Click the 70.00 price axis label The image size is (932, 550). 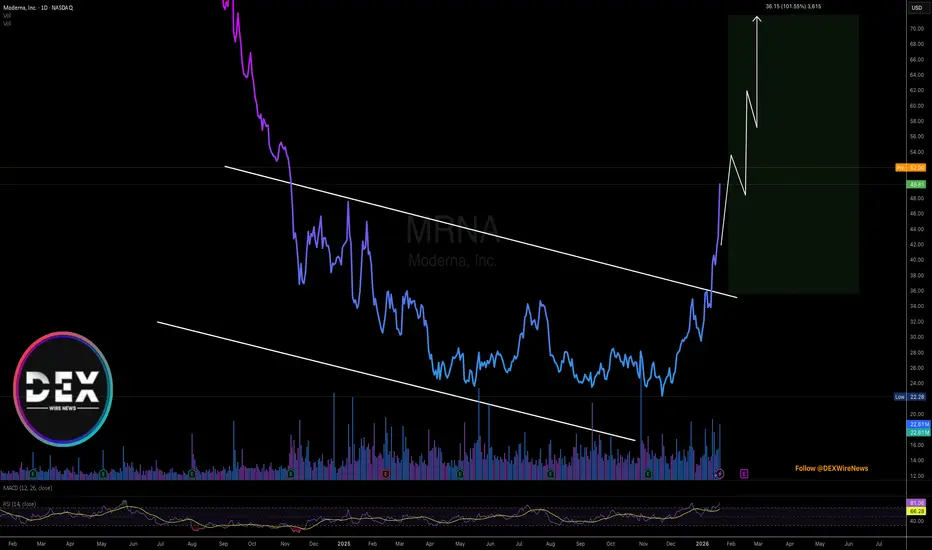(917, 29)
